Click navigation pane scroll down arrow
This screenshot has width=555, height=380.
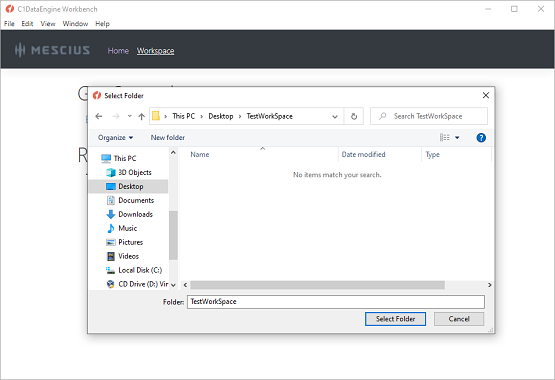173,285
